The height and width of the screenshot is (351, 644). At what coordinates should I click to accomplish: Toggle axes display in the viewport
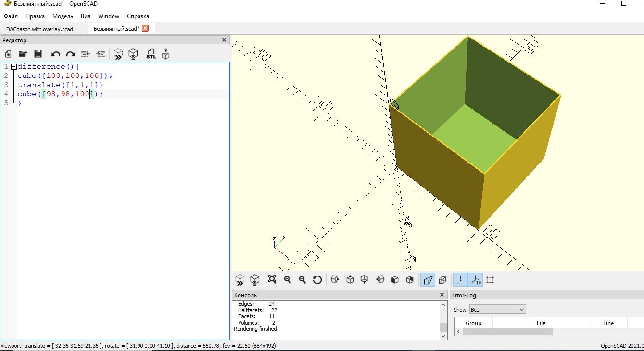click(x=461, y=279)
